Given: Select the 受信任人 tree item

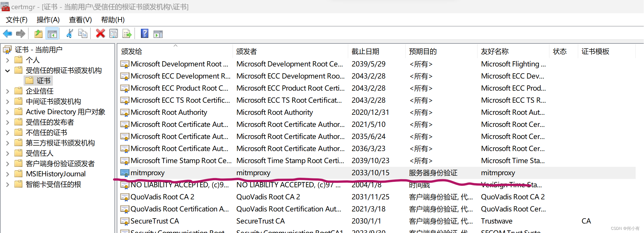Looking at the screenshot, I should 40,153.
